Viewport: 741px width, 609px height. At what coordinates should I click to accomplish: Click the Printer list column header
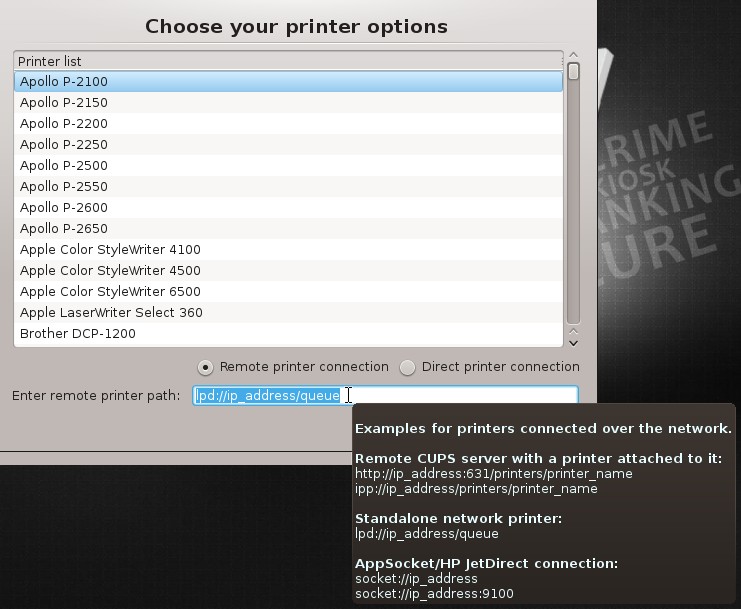point(288,61)
